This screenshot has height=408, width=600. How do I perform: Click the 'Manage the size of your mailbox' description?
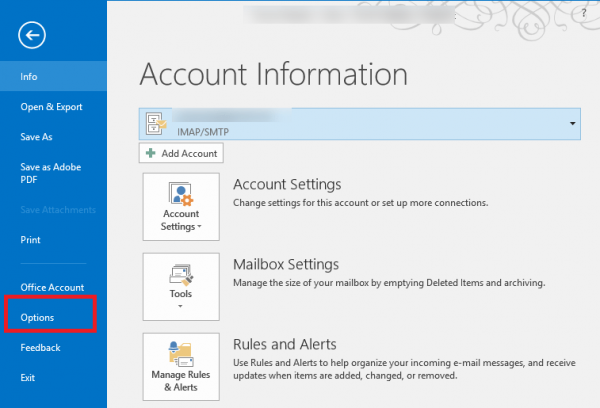pos(389,283)
